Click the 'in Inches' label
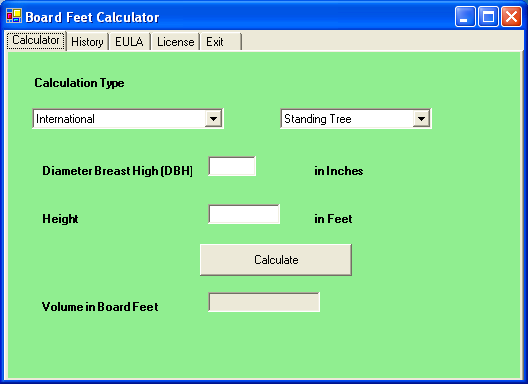This screenshot has width=528, height=384. pyautogui.click(x=339, y=171)
